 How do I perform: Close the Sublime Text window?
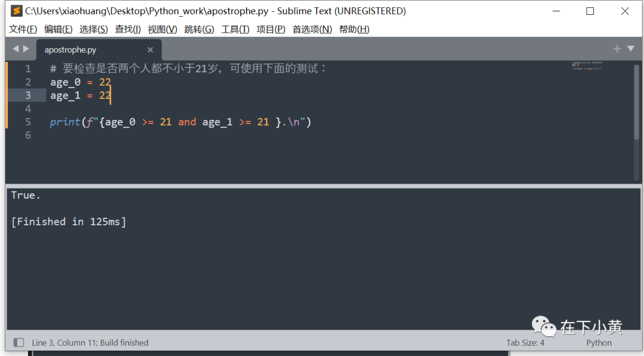(x=625, y=11)
